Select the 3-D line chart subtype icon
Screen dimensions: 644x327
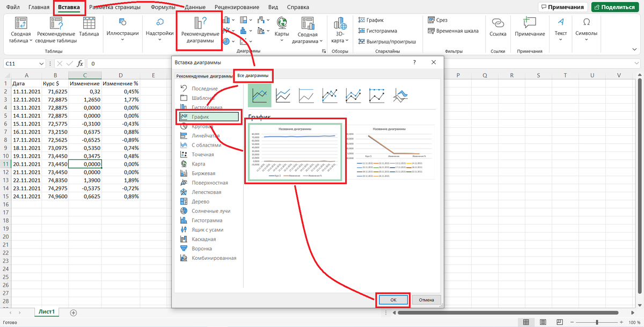[401, 95]
